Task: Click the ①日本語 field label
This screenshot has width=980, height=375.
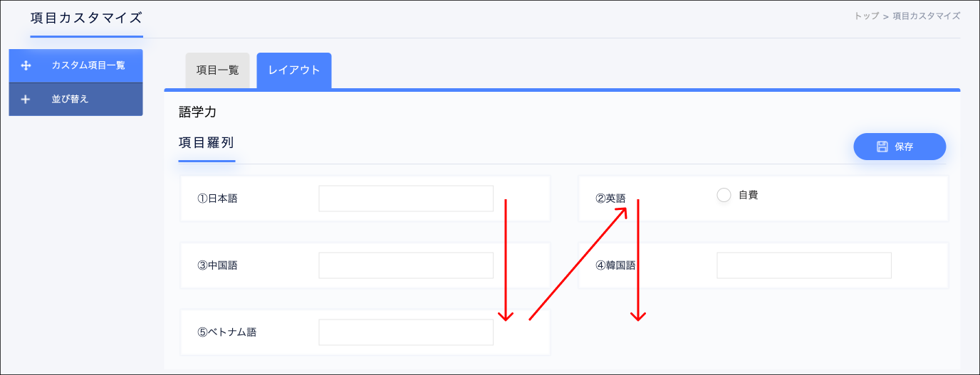Action: 217,199
